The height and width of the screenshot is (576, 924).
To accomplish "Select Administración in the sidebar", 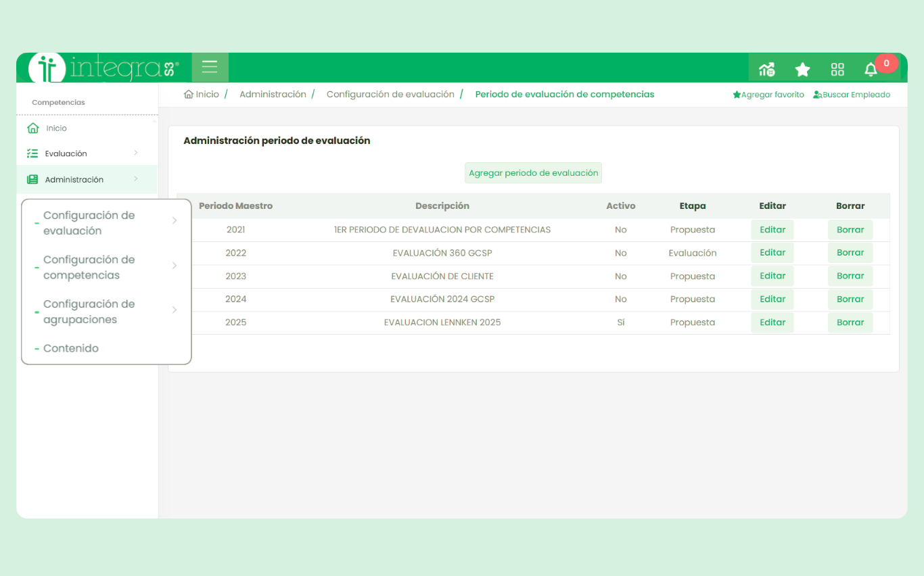I will [x=74, y=180].
